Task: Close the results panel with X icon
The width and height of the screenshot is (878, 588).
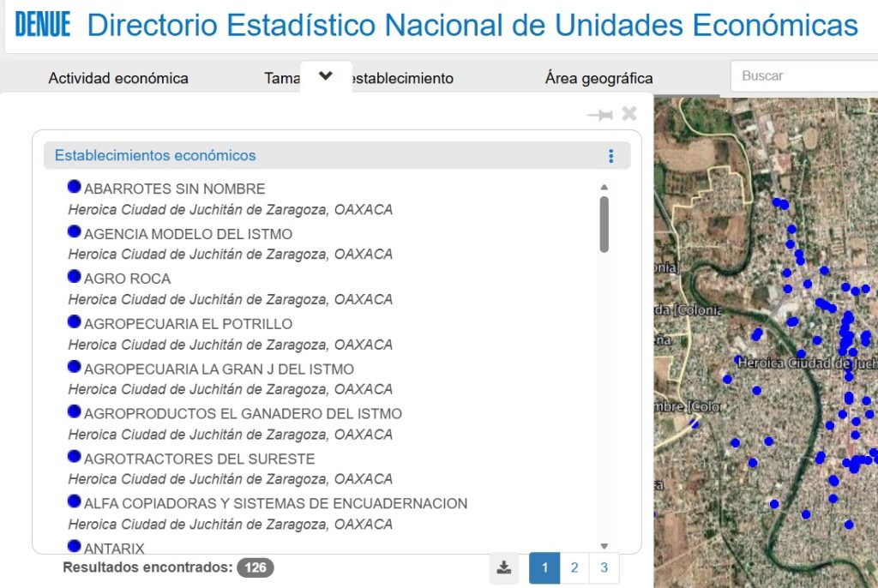Action: click(629, 114)
